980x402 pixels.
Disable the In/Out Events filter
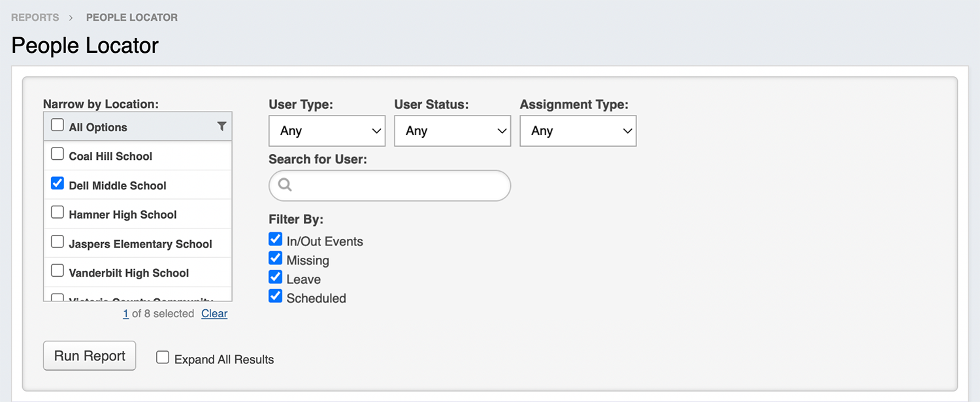coord(276,240)
